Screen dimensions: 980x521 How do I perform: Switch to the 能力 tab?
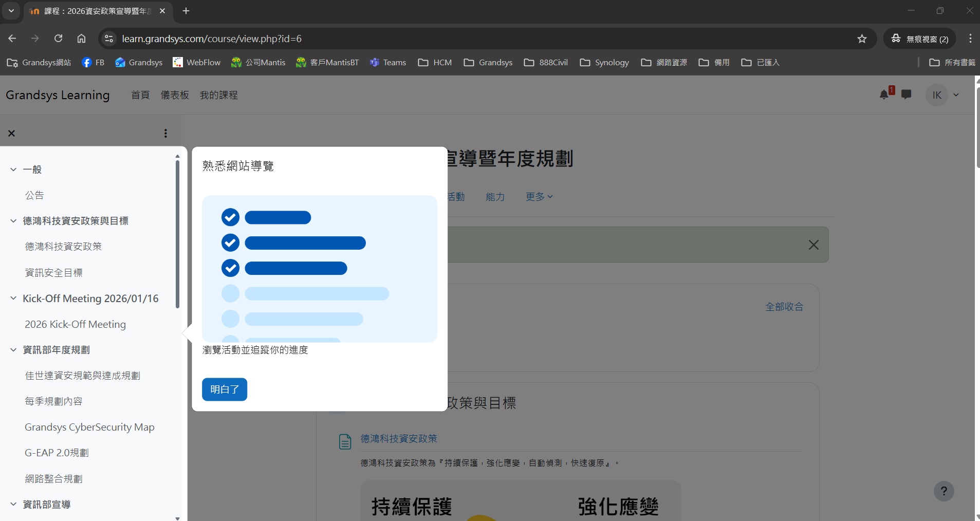click(494, 196)
